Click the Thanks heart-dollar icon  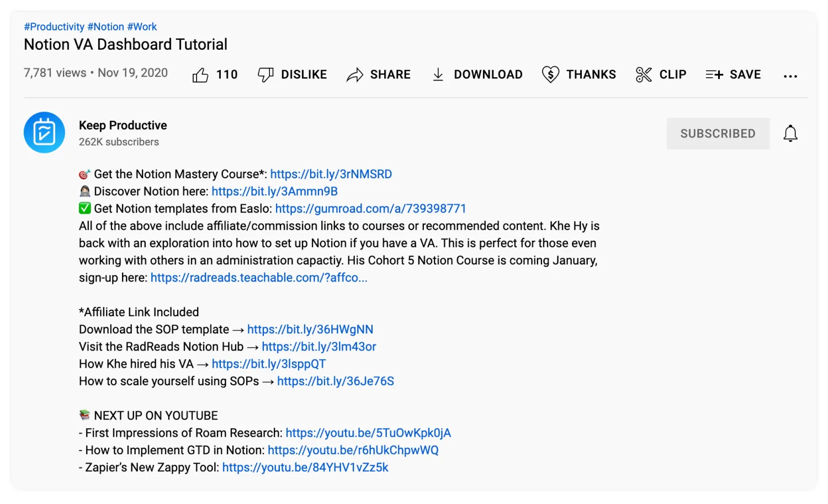pyautogui.click(x=550, y=75)
